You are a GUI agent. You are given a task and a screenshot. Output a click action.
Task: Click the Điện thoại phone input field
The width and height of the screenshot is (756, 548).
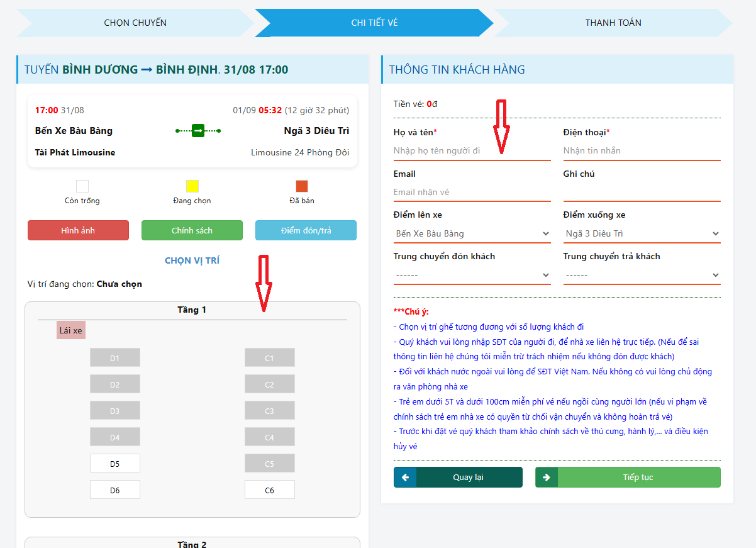642,151
